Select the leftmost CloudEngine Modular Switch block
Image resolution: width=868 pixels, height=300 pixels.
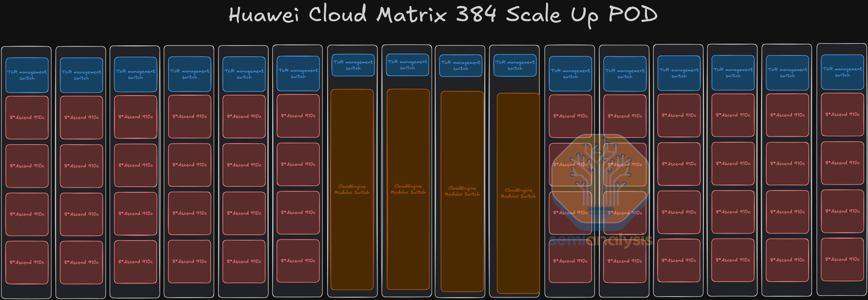352,189
